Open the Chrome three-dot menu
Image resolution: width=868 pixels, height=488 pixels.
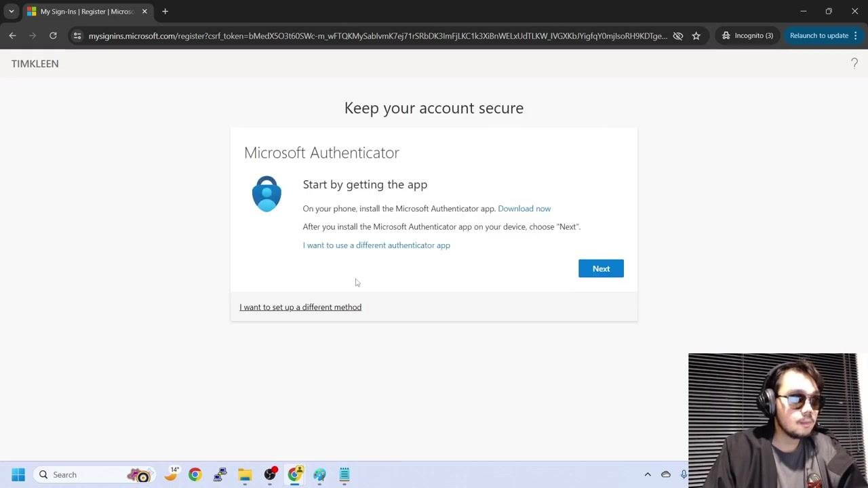click(x=856, y=36)
